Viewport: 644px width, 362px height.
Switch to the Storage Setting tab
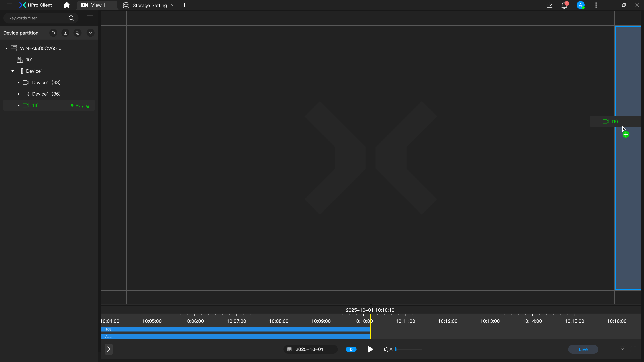tap(149, 5)
